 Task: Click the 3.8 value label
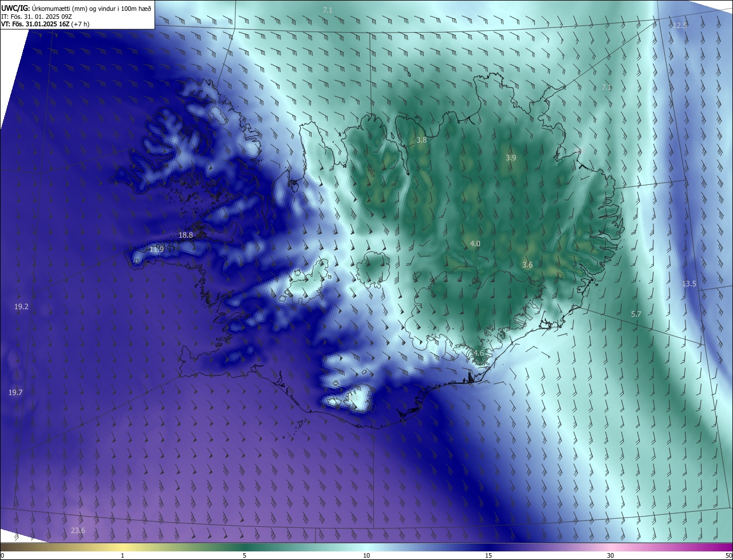coord(421,140)
